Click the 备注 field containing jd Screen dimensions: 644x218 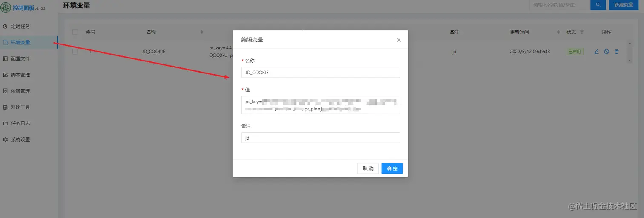(x=321, y=138)
